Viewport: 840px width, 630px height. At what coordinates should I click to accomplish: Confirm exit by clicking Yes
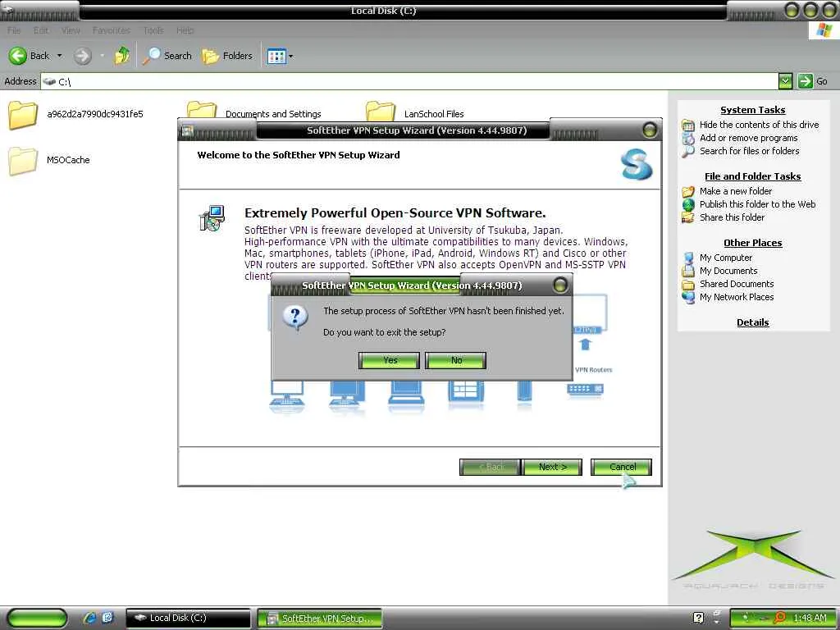[x=390, y=361]
